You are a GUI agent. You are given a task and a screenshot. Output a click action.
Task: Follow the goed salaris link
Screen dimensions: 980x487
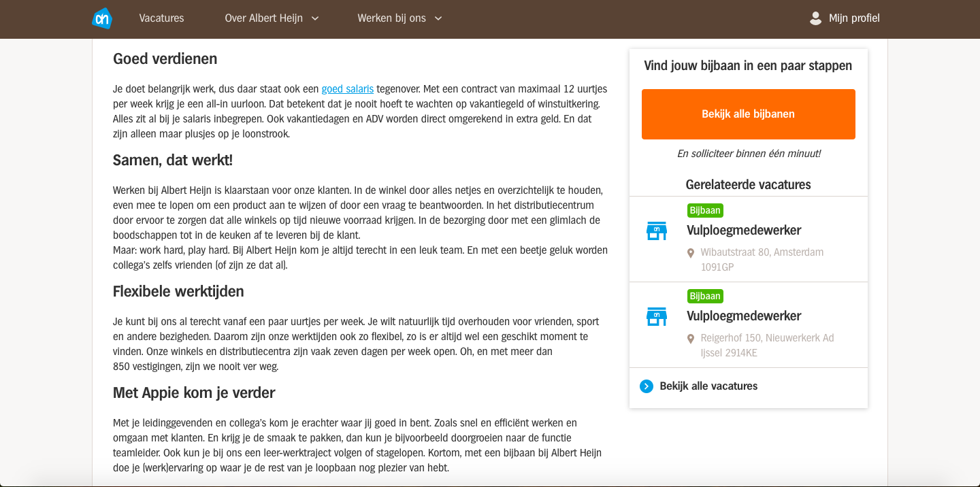348,88
